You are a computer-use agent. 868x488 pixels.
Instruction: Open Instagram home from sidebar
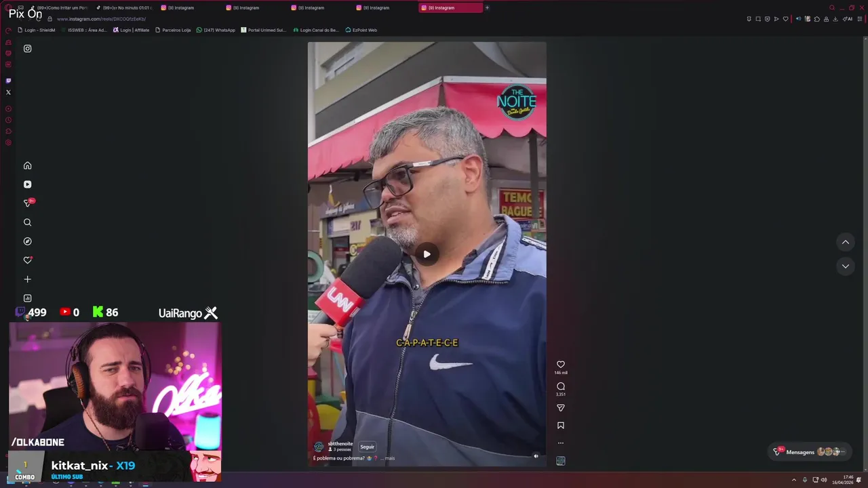coord(27,165)
